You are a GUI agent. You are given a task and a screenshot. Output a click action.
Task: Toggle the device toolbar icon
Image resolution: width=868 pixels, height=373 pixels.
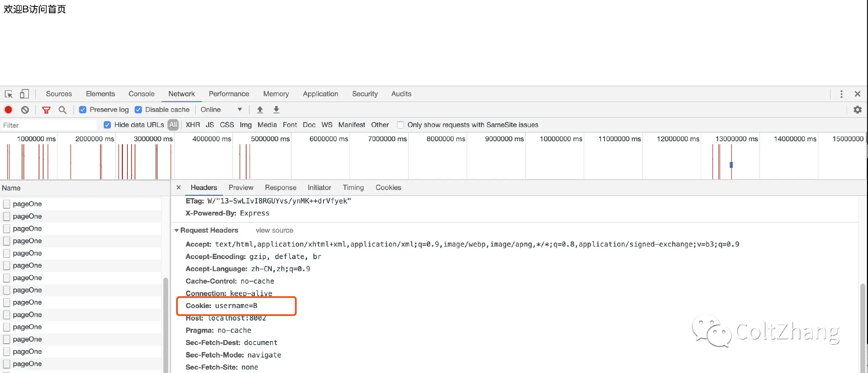point(24,94)
